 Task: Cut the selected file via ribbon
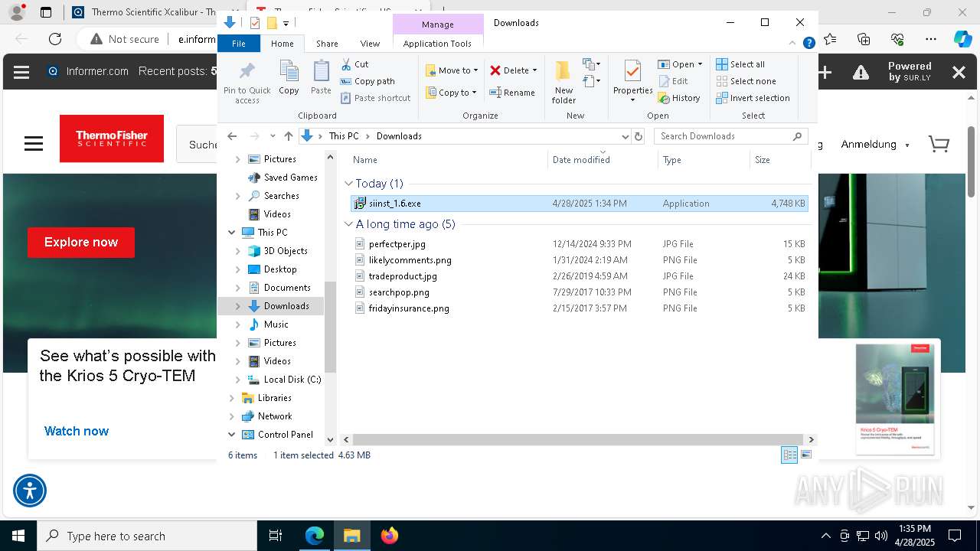click(354, 64)
